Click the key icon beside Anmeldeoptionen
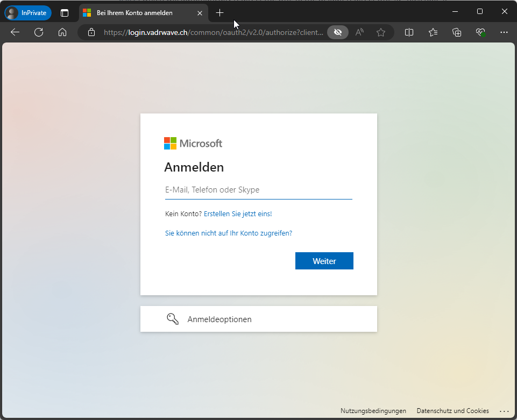 [173, 319]
